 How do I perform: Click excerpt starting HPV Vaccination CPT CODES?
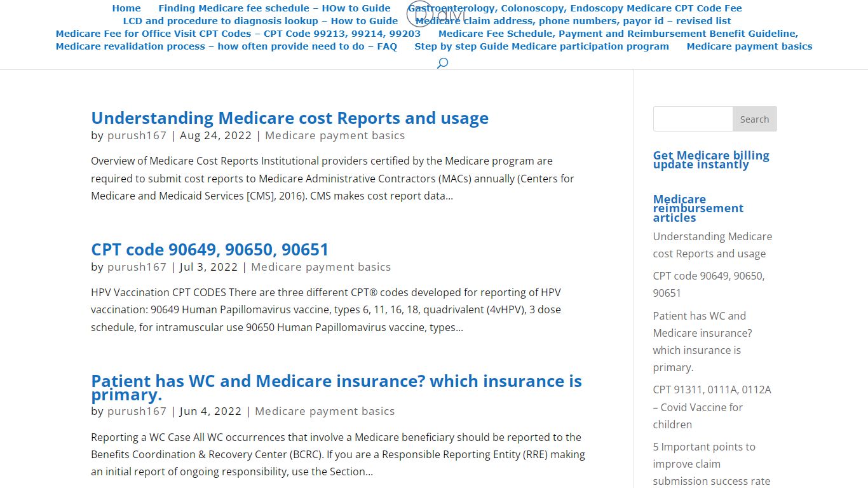pyautogui.click(x=326, y=310)
